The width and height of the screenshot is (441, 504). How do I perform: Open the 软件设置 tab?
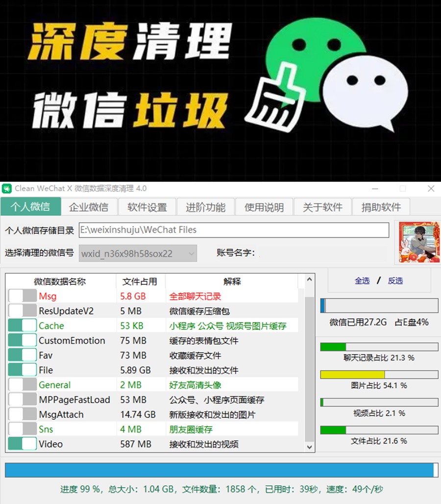pos(147,207)
